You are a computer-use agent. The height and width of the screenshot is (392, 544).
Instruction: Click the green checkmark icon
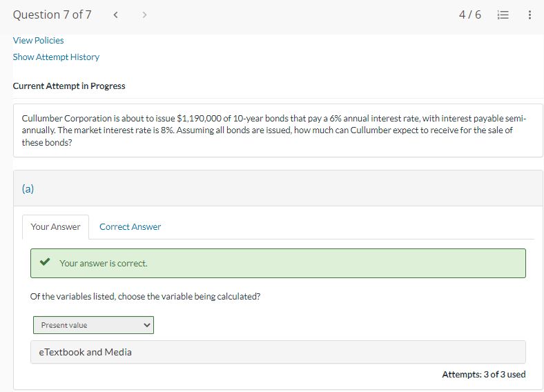(45, 263)
